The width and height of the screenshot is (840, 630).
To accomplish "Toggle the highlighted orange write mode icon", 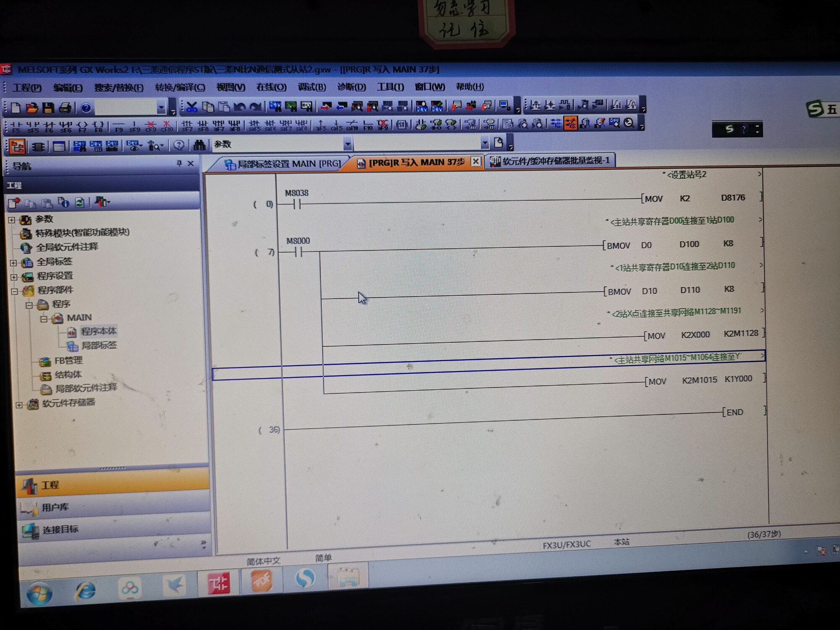I will (x=570, y=123).
